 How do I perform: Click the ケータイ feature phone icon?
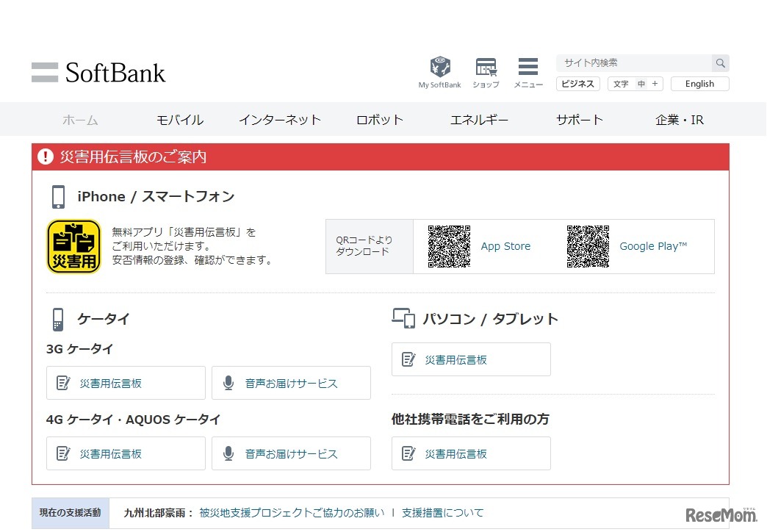pyautogui.click(x=58, y=319)
